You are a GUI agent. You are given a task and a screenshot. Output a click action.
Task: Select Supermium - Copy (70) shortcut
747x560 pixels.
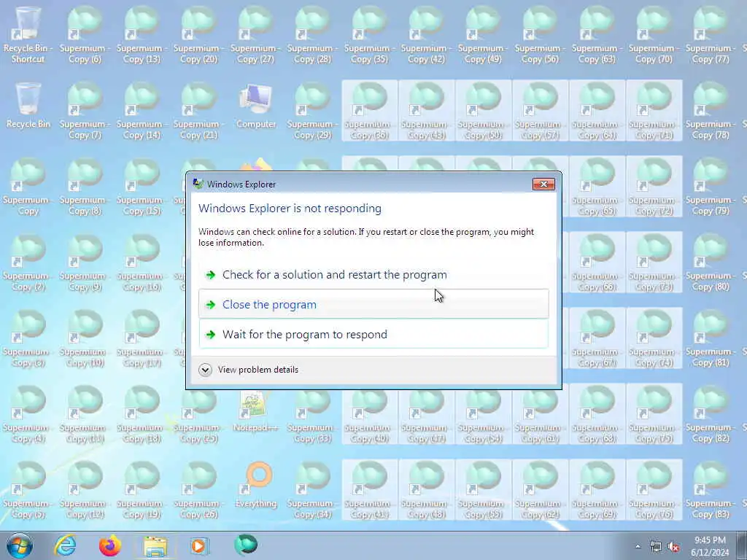tap(654, 35)
